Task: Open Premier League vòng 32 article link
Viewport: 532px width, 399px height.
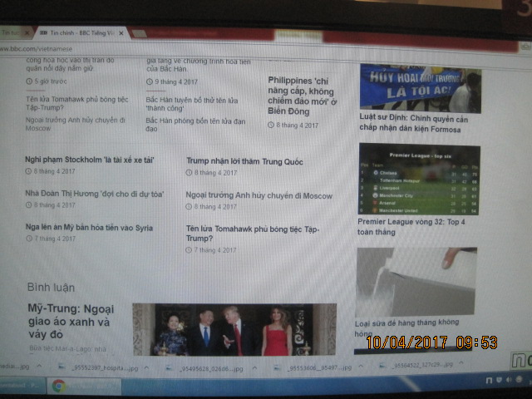Action: (x=411, y=227)
